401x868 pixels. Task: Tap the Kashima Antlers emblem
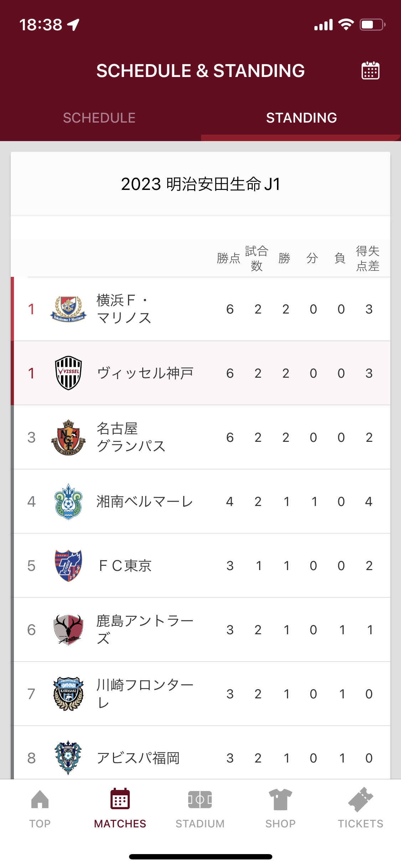click(x=68, y=630)
